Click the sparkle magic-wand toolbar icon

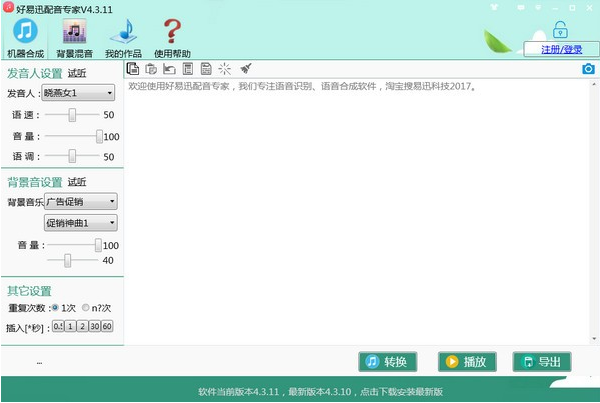tap(225, 69)
